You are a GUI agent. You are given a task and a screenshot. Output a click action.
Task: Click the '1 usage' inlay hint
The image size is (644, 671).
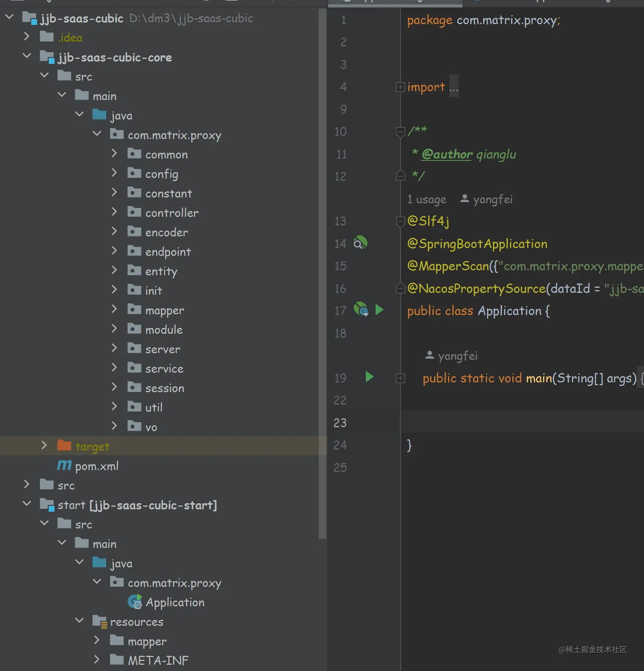tap(426, 199)
